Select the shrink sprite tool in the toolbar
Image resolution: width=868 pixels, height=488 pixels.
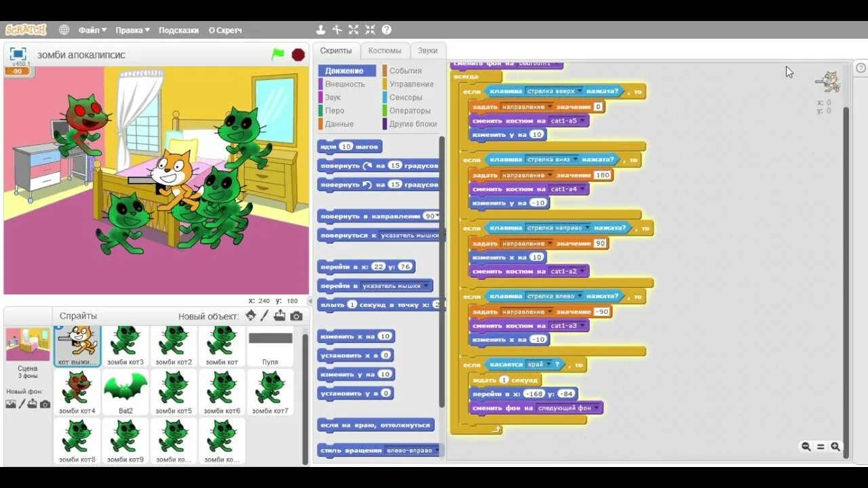coord(370,29)
